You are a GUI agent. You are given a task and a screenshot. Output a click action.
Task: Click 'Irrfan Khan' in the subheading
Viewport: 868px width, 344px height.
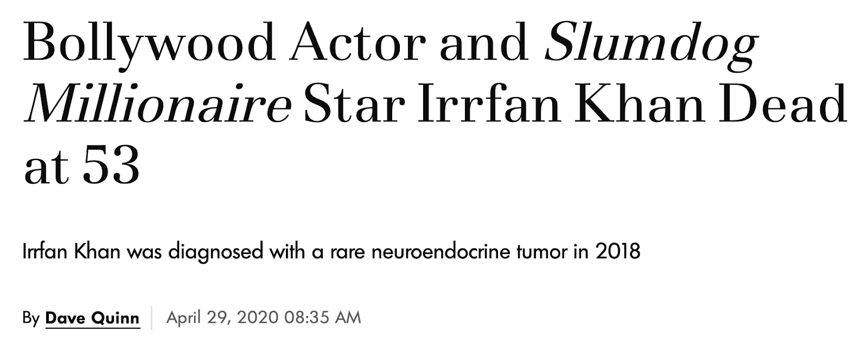tap(71, 252)
